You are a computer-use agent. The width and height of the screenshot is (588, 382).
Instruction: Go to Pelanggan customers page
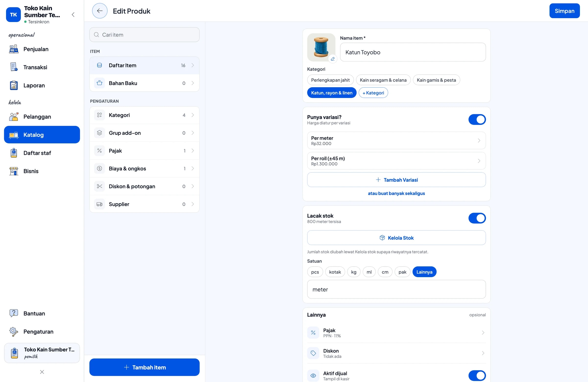pyautogui.click(x=42, y=117)
